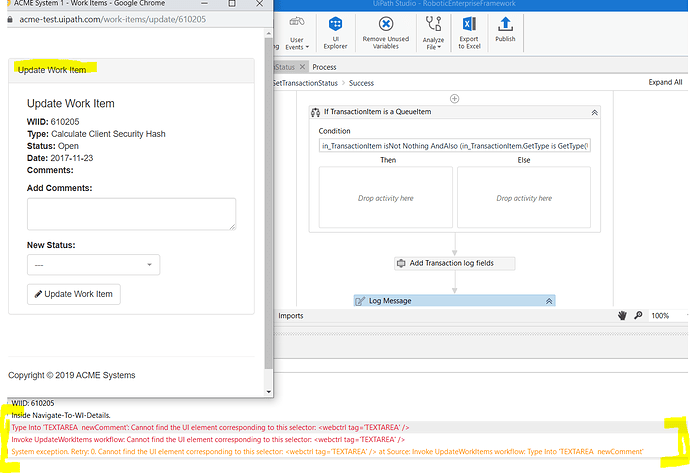Click the Log Message activity pencil icon
Screen dimensions: 690x473
tap(360, 301)
